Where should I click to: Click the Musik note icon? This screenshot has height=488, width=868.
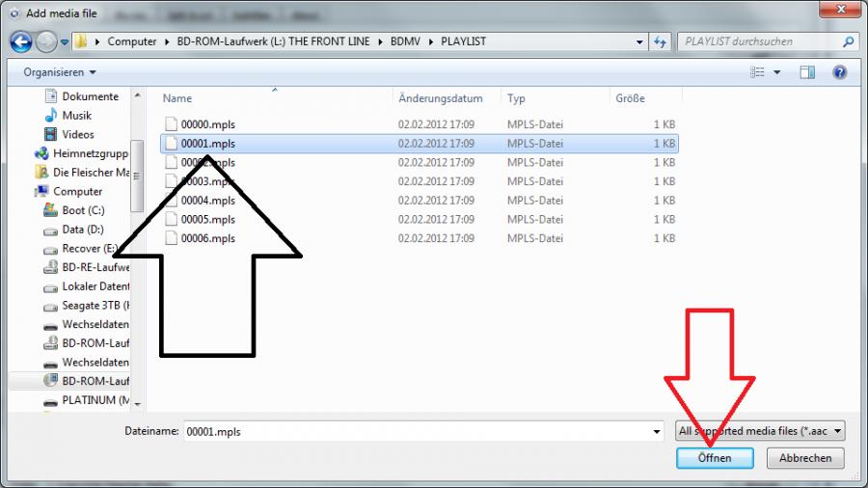[x=50, y=115]
